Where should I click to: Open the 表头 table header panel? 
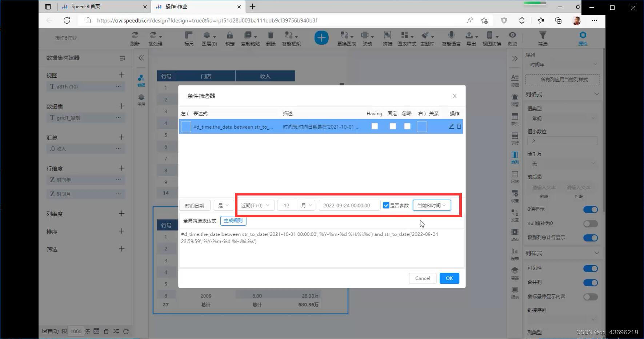tap(515, 119)
